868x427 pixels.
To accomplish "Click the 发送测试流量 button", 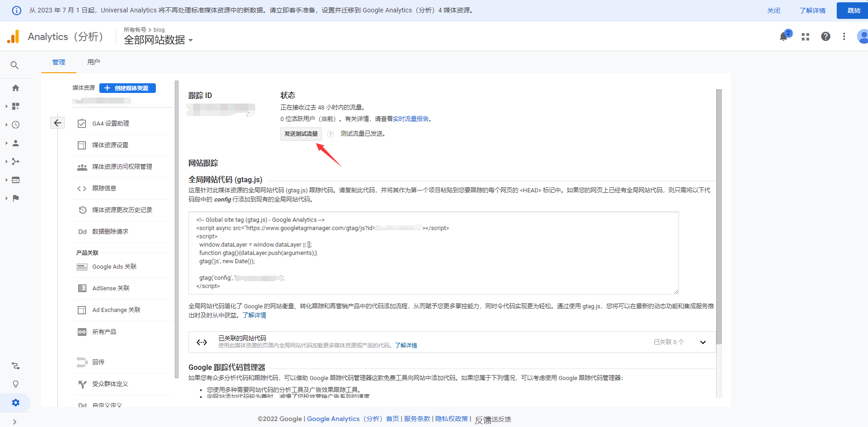I will pos(301,134).
